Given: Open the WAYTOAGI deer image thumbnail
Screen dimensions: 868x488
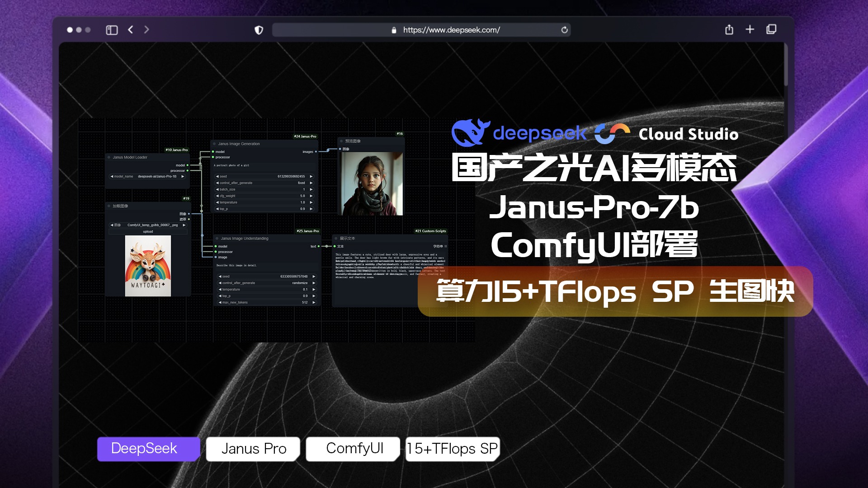Looking at the screenshot, I should (x=148, y=266).
